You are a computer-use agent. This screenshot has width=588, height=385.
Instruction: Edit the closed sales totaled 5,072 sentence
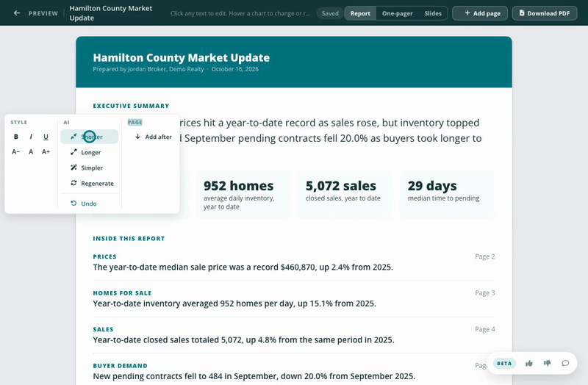coord(244,340)
